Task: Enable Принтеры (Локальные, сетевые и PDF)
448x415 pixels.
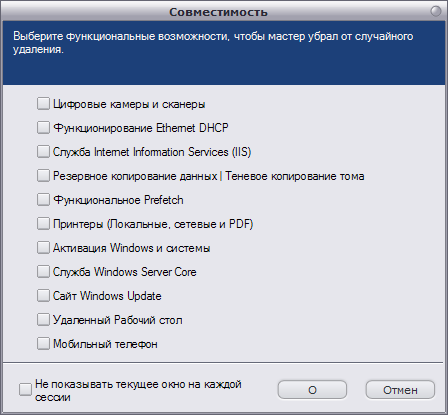Action: point(43,224)
